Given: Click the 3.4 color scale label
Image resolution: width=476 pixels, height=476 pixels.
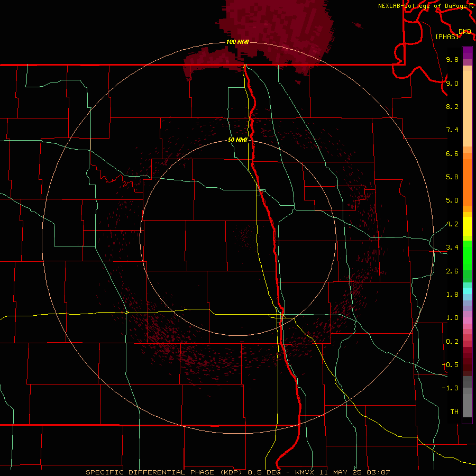Looking at the screenshot, I should pyautogui.click(x=452, y=248).
